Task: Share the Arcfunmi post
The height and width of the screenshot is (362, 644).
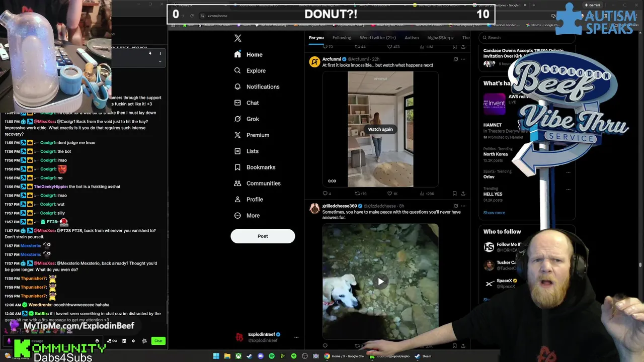Action: click(463, 194)
